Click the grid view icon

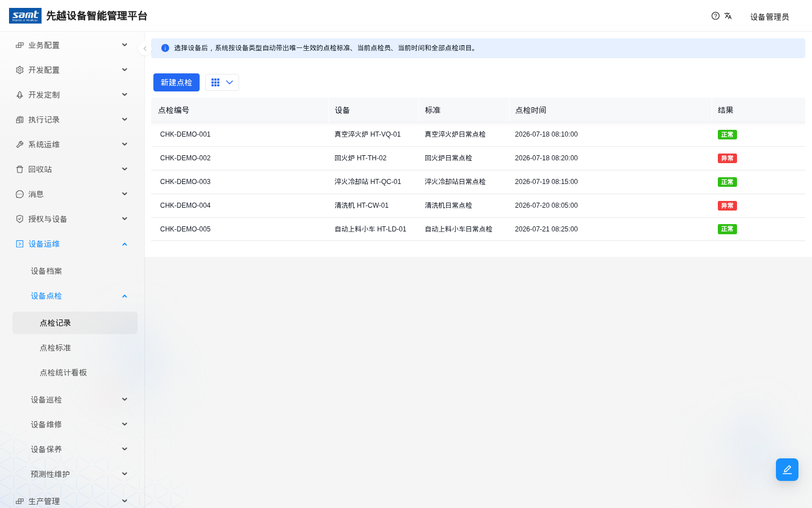(x=215, y=82)
